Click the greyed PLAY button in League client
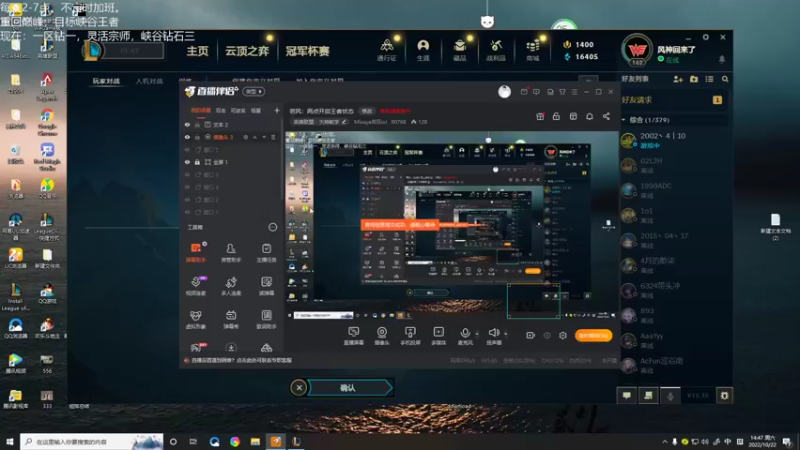800x450 pixels. (130, 51)
